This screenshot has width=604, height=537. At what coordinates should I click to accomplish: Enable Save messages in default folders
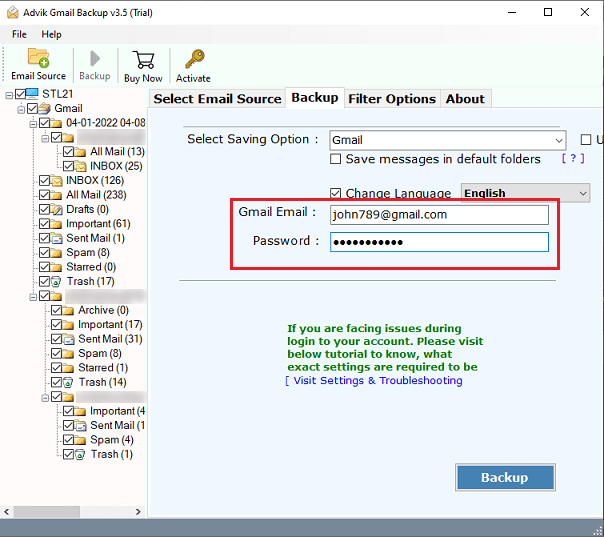pos(336,159)
